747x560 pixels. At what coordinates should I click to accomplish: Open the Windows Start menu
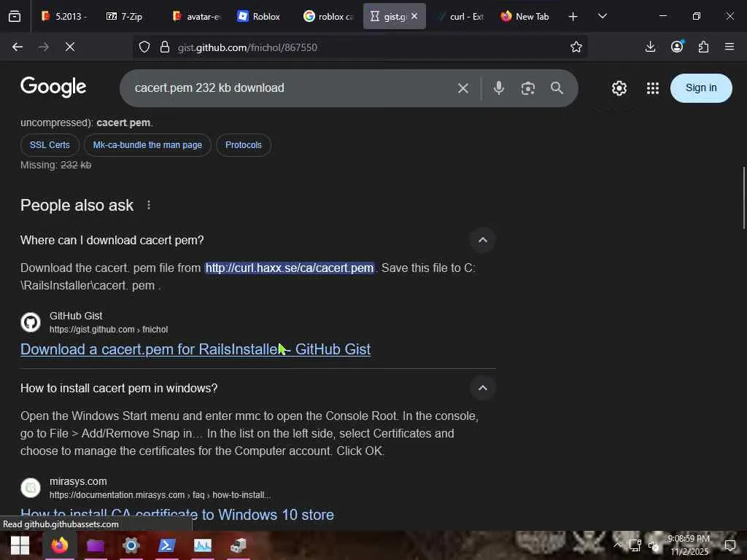[20, 545]
